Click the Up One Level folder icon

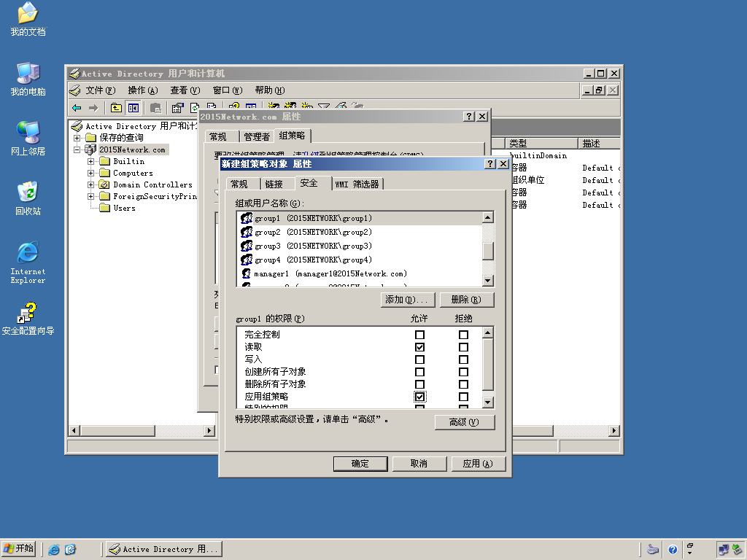(116, 108)
